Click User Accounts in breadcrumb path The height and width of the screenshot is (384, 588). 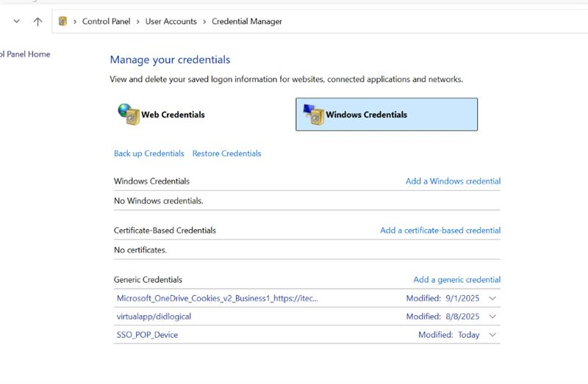171,21
